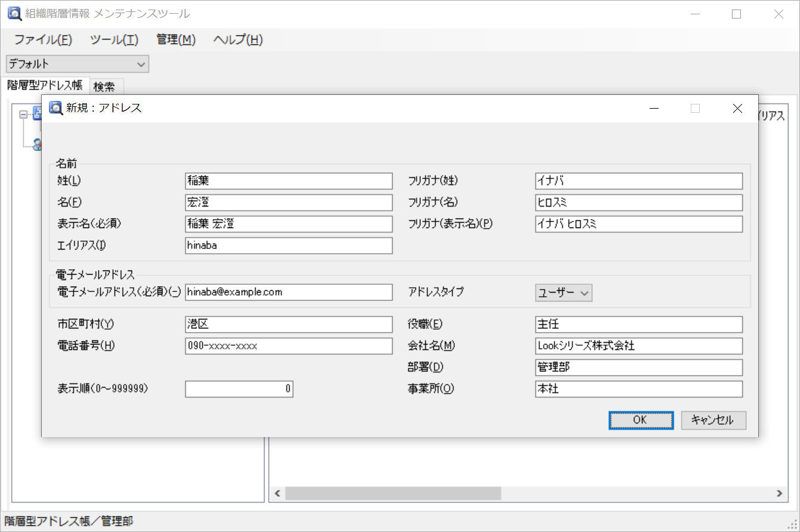Open the デフォルト dropdown below the menu bar

point(76,63)
